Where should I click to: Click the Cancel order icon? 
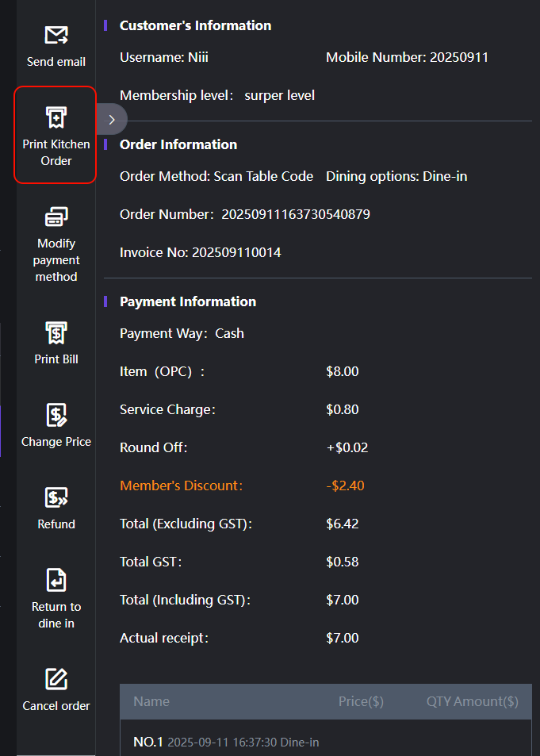56,679
